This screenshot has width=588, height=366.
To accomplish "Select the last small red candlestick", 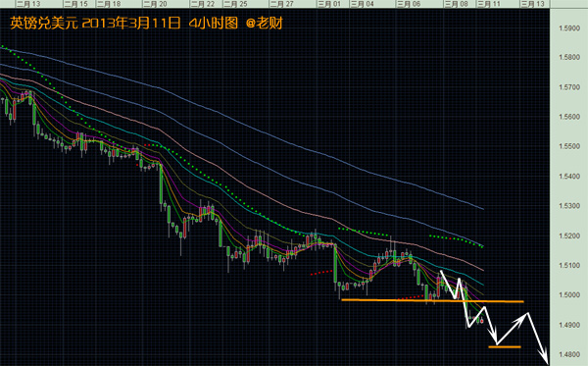I will click(x=482, y=321).
